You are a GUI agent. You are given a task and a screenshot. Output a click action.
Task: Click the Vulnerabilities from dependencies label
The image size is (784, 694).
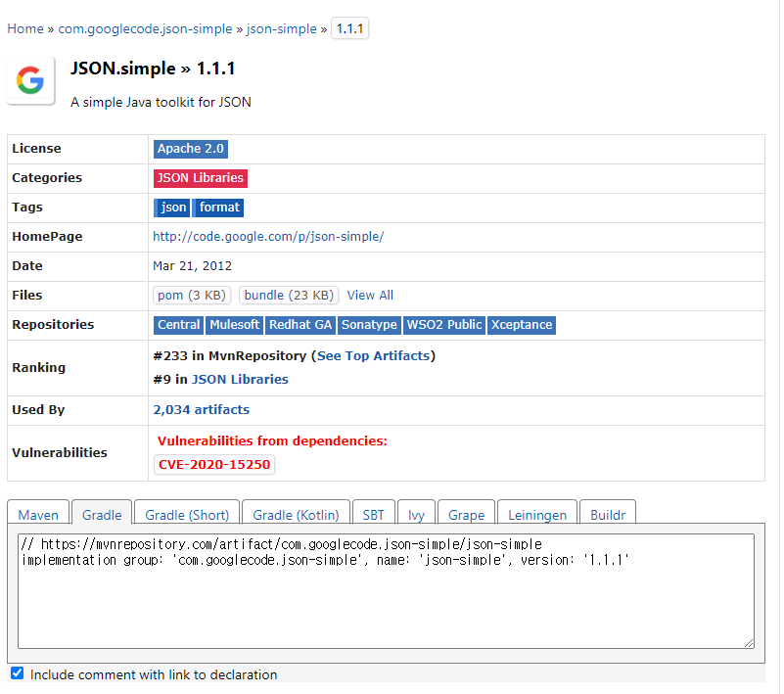click(x=272, y=441)
